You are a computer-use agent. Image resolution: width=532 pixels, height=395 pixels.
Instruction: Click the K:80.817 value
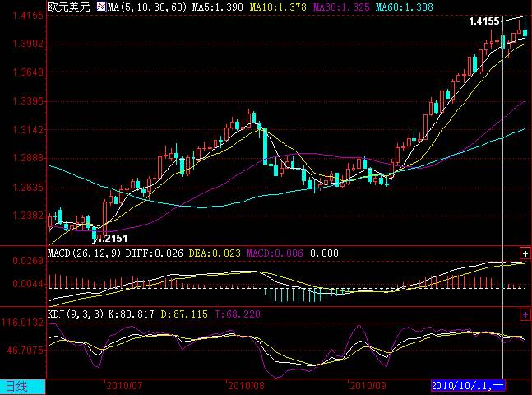131,314
